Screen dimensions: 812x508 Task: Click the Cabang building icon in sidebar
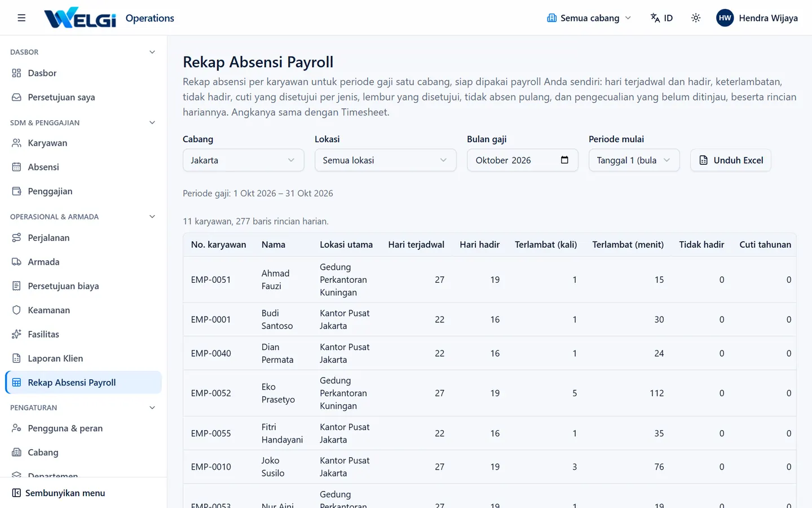pos(16,453)
